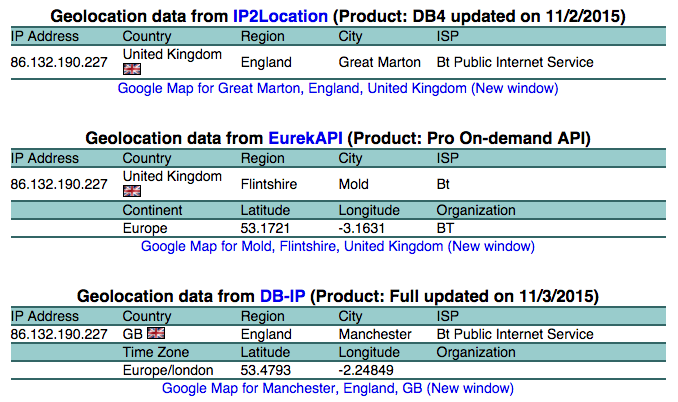Select the longitude value -3.1631
678x402 pixels.
365,228
